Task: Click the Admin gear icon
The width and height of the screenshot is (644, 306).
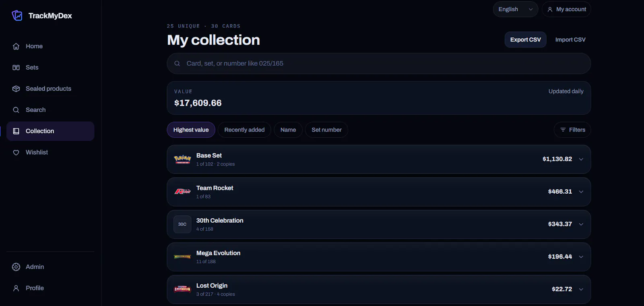Action: [16, 267]
